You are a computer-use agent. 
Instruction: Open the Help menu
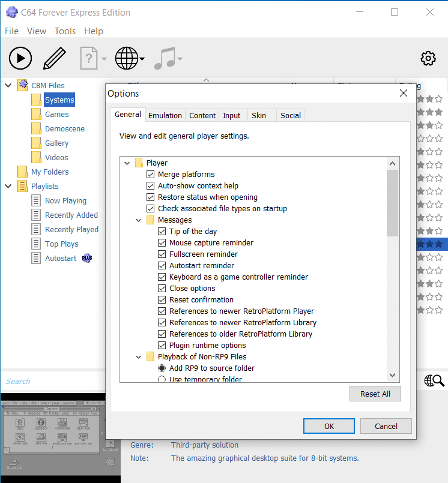click(94, 31)
